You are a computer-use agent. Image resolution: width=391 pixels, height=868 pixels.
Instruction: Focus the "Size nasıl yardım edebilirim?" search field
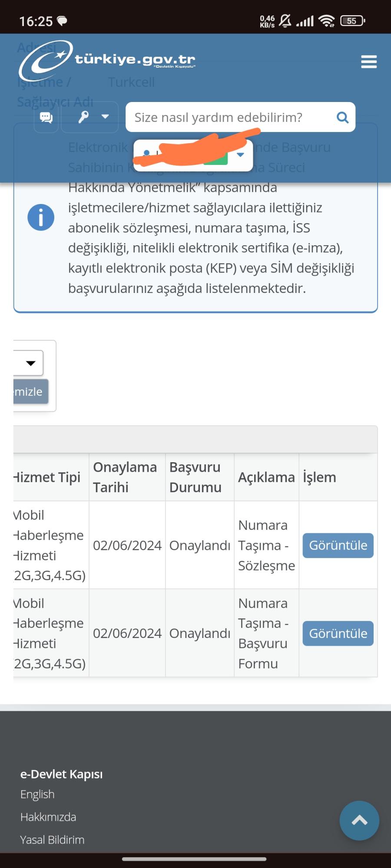point(230,117)
